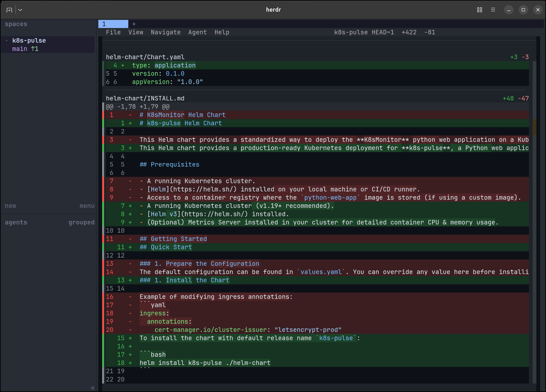Open the hamburger menu icon in title bar
This screenshot has height=392, width=546.
(493, 10)
